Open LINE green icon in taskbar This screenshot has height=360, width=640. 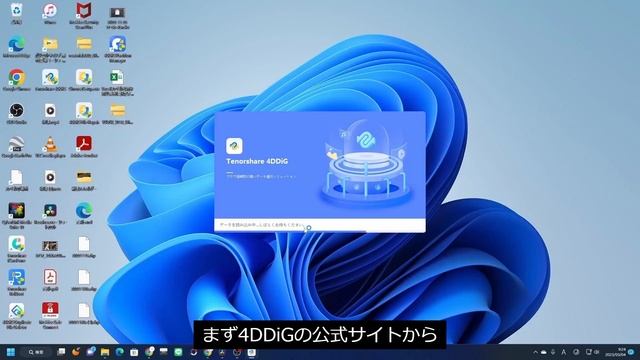(x=178, y=352)
